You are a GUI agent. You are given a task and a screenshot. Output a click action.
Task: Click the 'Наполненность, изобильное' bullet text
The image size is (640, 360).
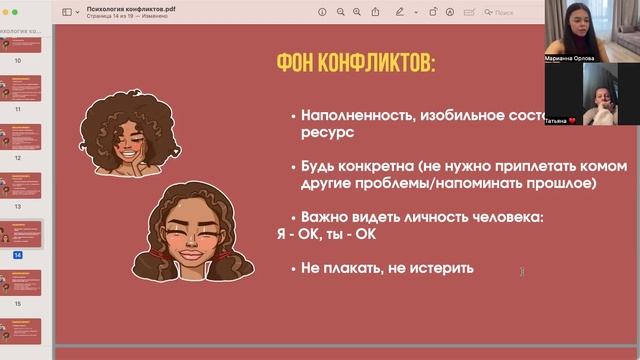tap(423, 124)
